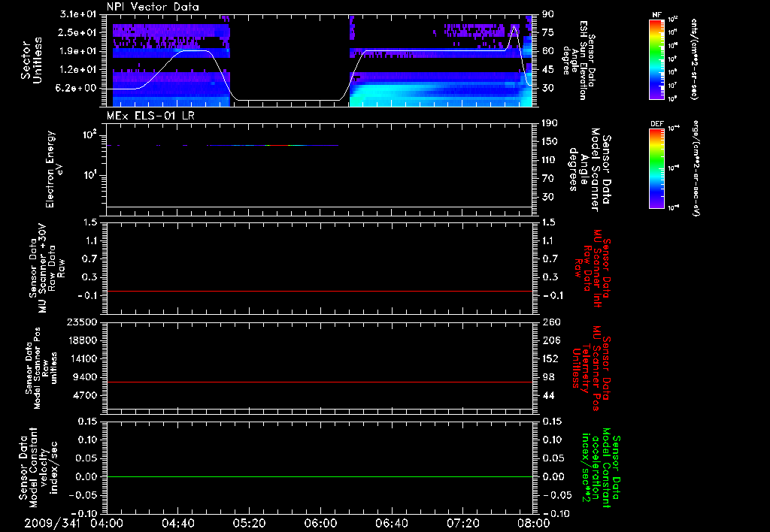Click the "70" scanner angle tick value
The image size is (770, 532).
click(548, 179)
